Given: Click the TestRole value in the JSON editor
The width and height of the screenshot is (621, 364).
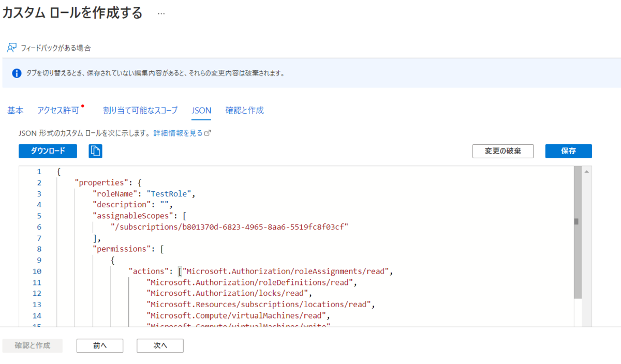Looking at the screenshot, I should 170,193.
